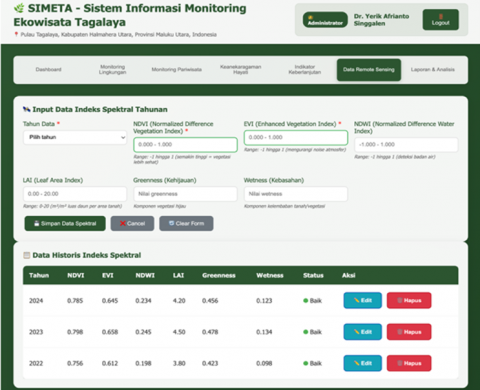Click the Wetness column header

click(270, 275)
